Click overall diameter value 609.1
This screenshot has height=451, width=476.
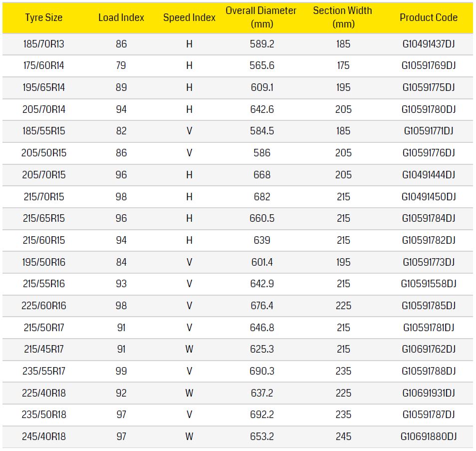pos(262,87)
